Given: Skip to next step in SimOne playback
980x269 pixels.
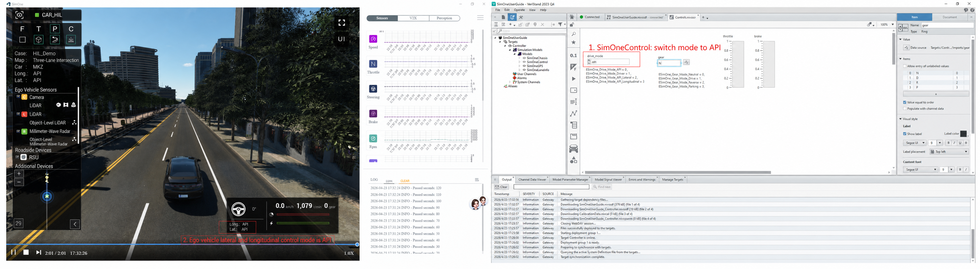Looking at the screenshot, I should 38,252.
